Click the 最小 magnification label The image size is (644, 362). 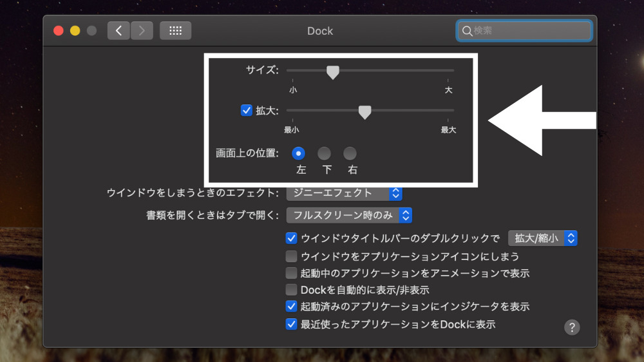292,130
